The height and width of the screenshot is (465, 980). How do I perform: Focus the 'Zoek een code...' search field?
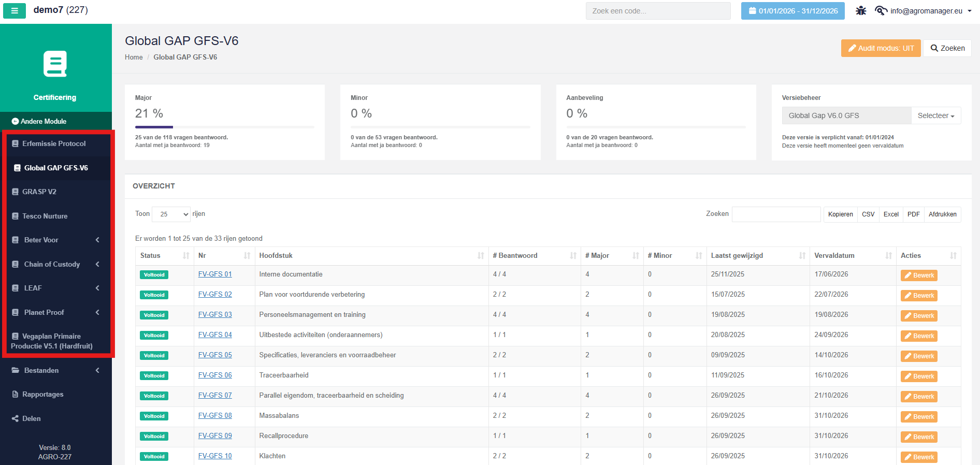(x=658, y=11)
